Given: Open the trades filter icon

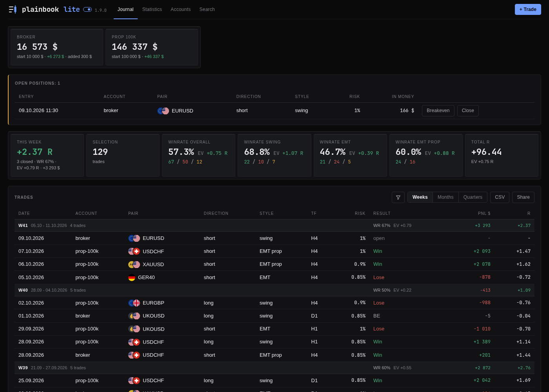Looking at the screenshot, I should tap(398, 197).
